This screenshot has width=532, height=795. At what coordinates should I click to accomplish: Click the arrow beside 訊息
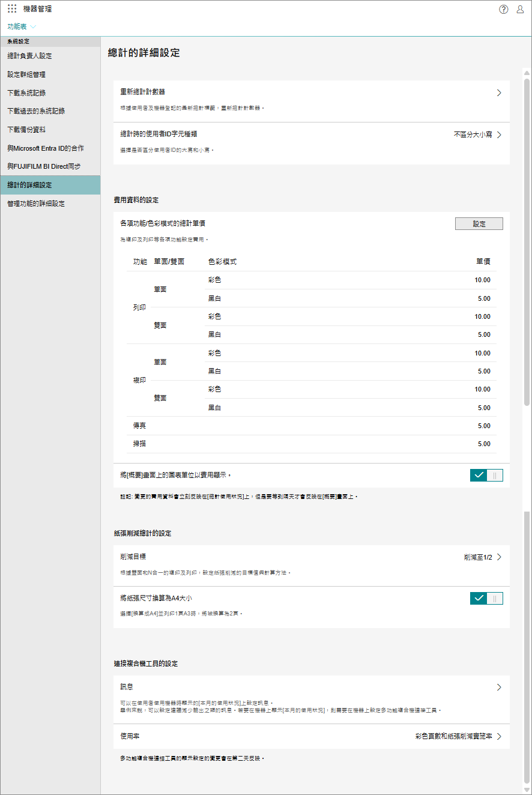[x=498, y=688]
